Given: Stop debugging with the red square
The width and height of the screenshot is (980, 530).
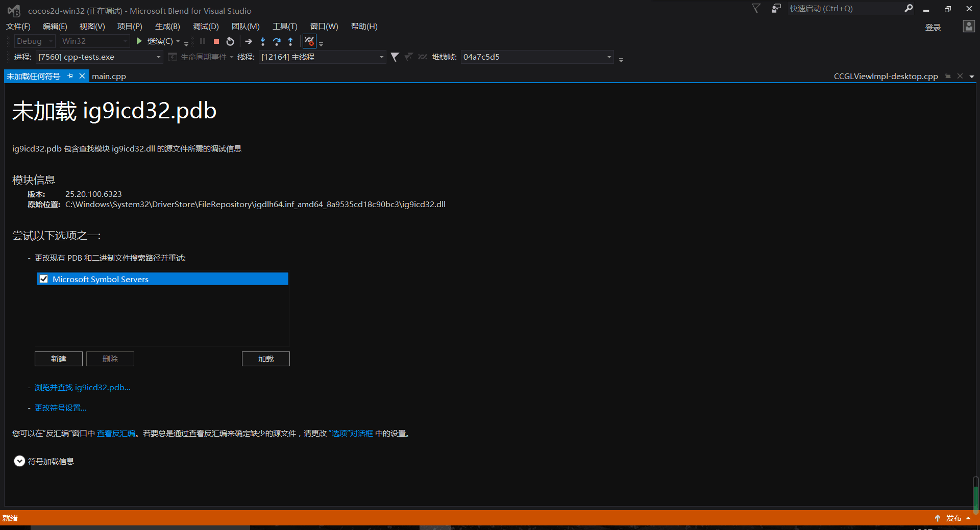Looking at the screenshot, I should point(216,41).
